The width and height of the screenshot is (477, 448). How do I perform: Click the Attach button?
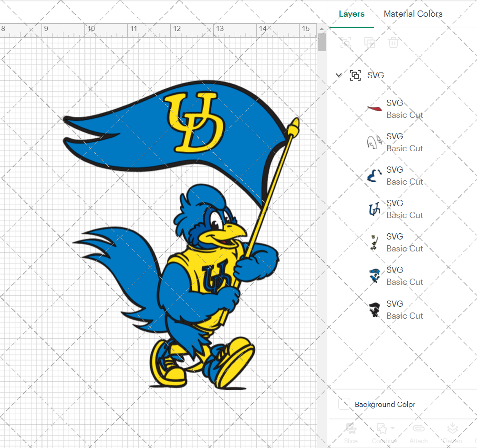coord(419,433)
